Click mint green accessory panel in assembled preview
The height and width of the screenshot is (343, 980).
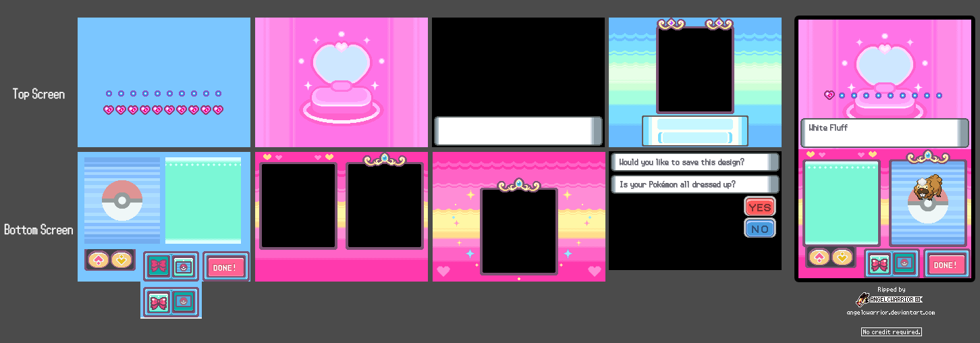tap(842, 203)
